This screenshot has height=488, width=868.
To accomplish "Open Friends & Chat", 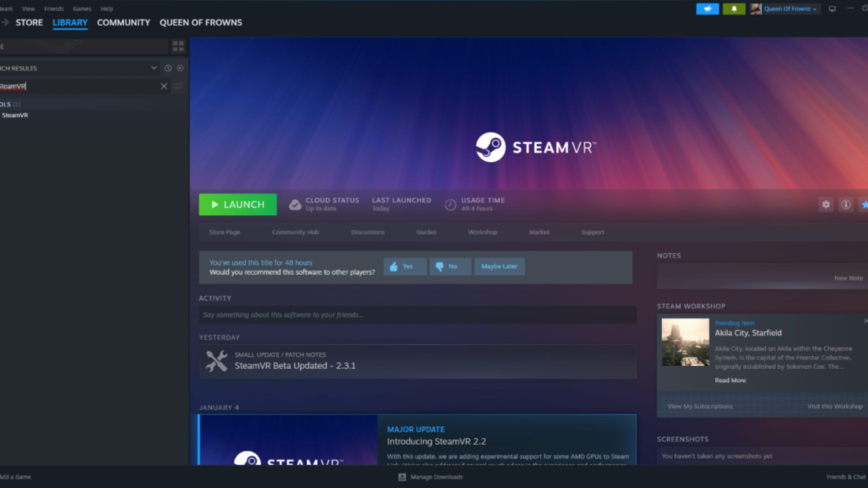I will [x=846, y=477].
